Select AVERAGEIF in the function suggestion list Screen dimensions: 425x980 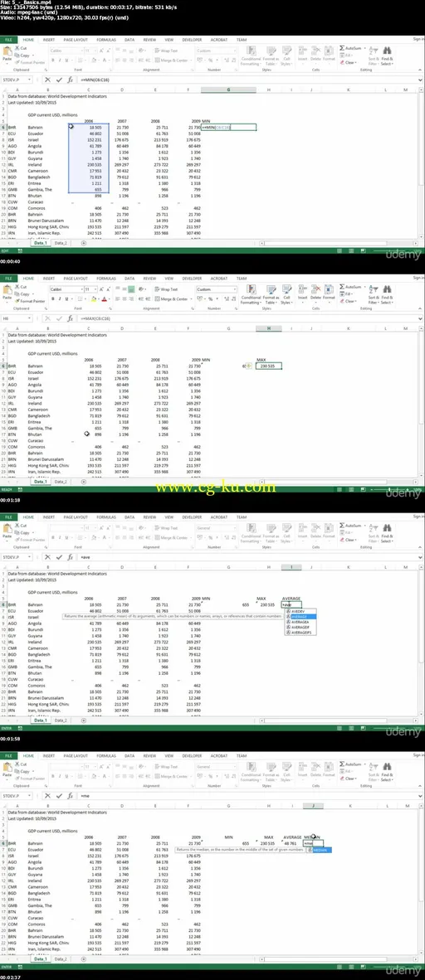(x=301, y=627)
